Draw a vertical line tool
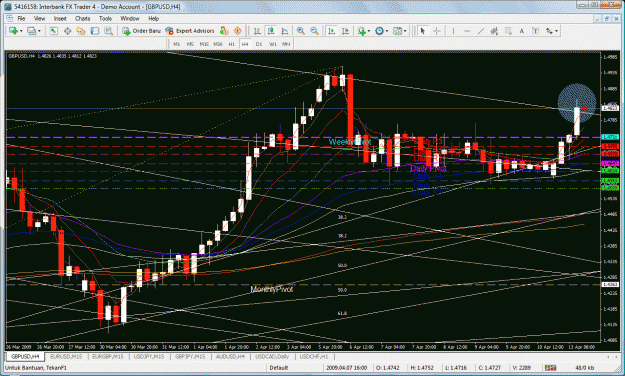625x376 pixels. point(453,31)
